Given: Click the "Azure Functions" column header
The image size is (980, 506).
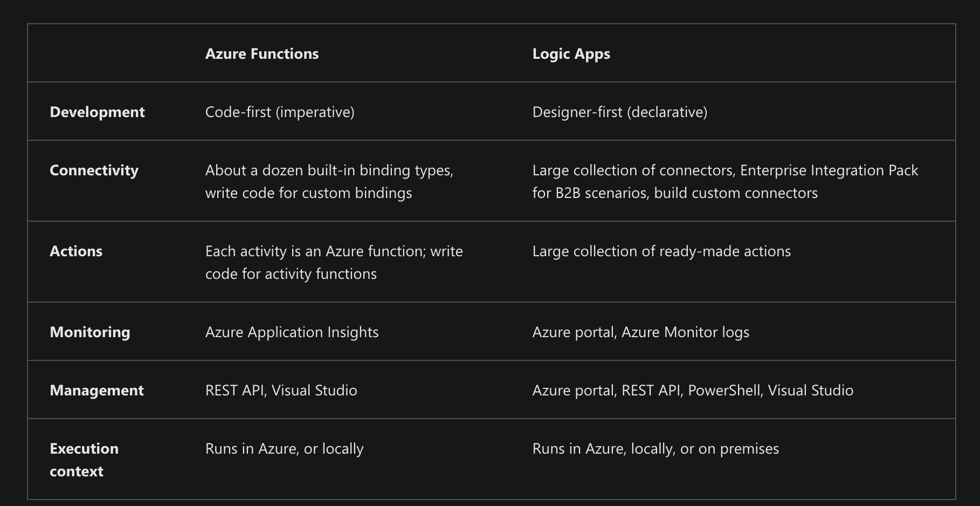Looking at the screenshot, I should (262, 54).
